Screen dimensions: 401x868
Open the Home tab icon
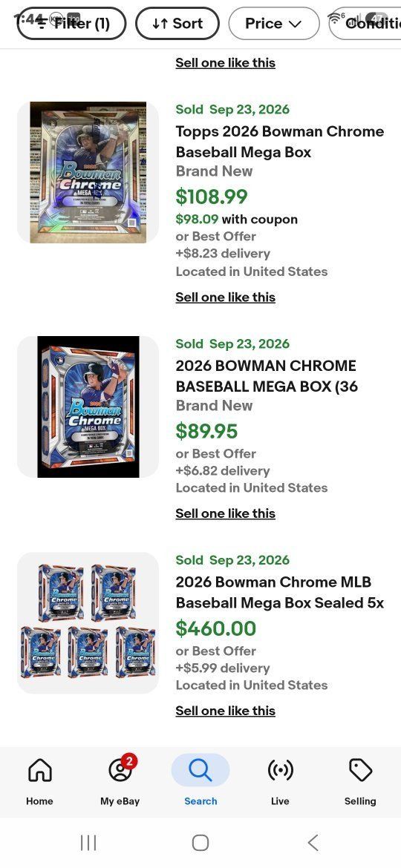click(x=40, y=770)
